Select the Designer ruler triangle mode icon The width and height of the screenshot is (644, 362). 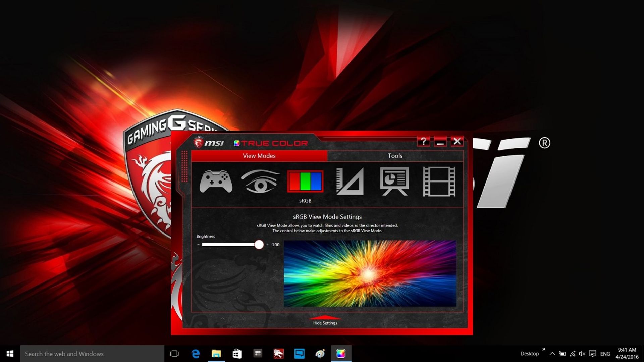tap(350, 181)
